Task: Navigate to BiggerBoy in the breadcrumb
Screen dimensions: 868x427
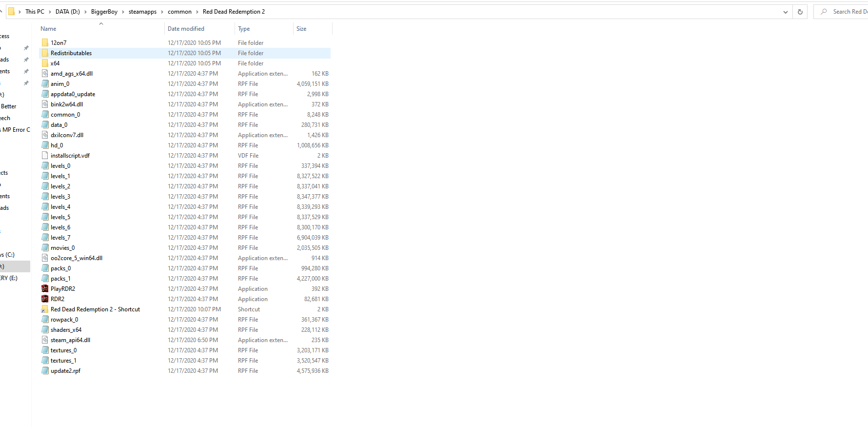Action: 104,12
